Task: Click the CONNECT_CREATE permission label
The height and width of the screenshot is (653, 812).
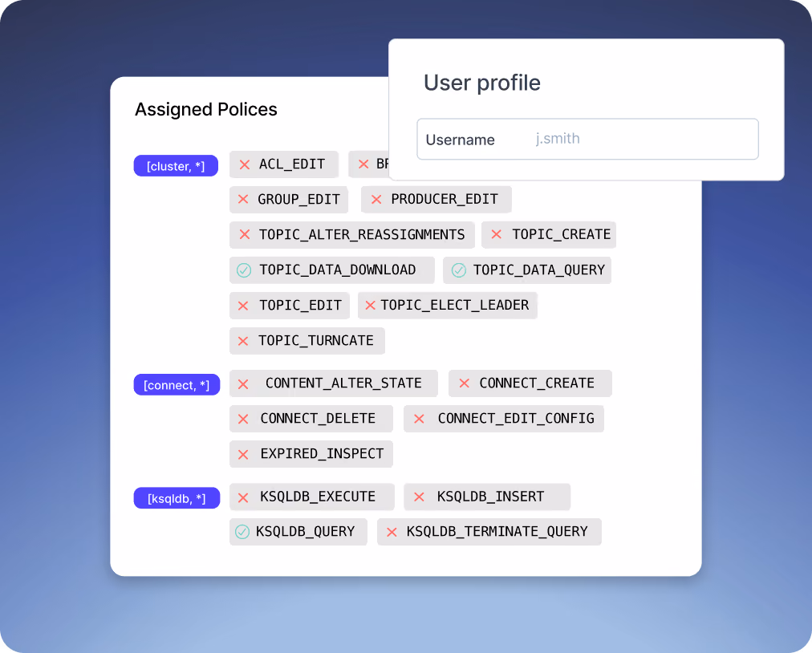Action: click(x=537, y=383)
